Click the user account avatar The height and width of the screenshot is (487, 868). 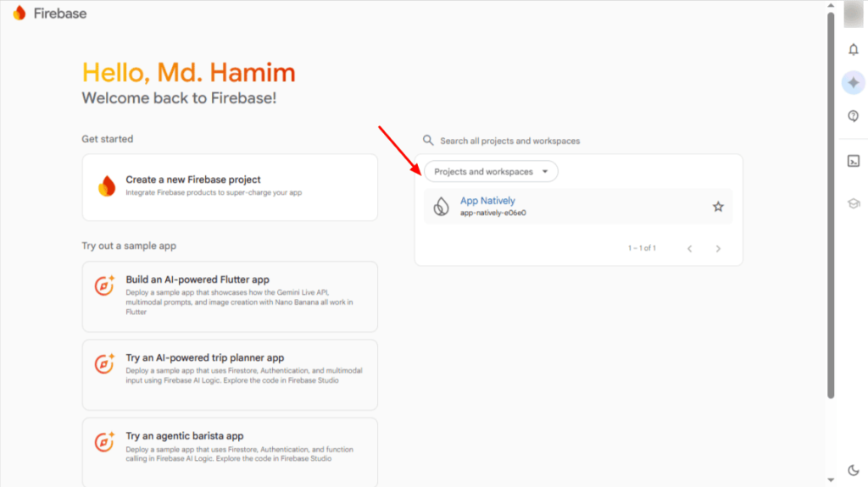[853, 14]
